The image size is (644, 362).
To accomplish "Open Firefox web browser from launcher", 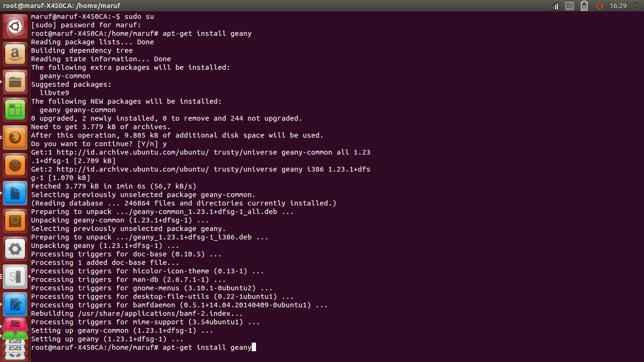I will tap(15, 138).
